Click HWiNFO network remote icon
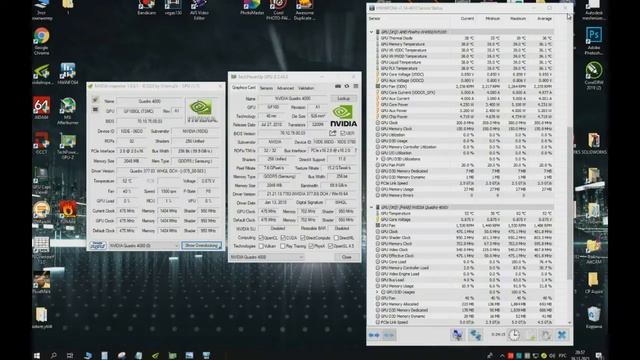The width and height of the screenshot is (640, 360). coord(457,335)
